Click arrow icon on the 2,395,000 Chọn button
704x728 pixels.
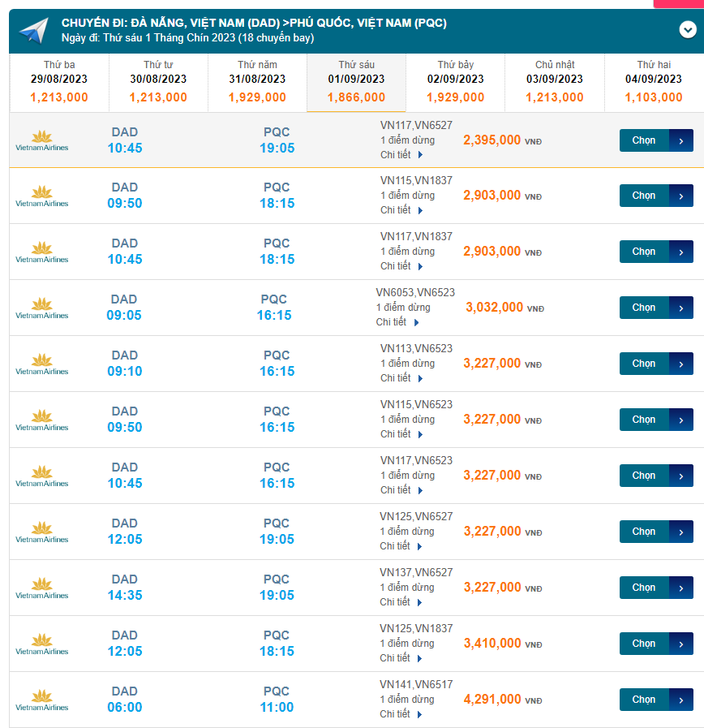(x=681, y=140)
